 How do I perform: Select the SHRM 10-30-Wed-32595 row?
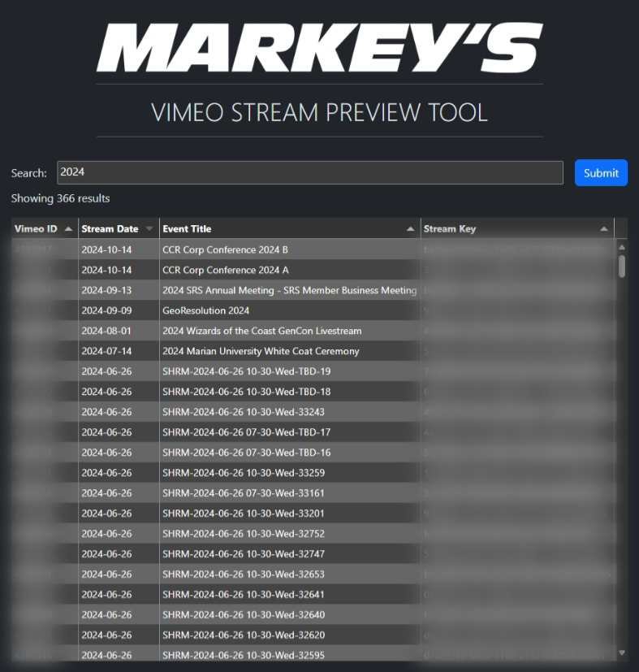(244, 655)
